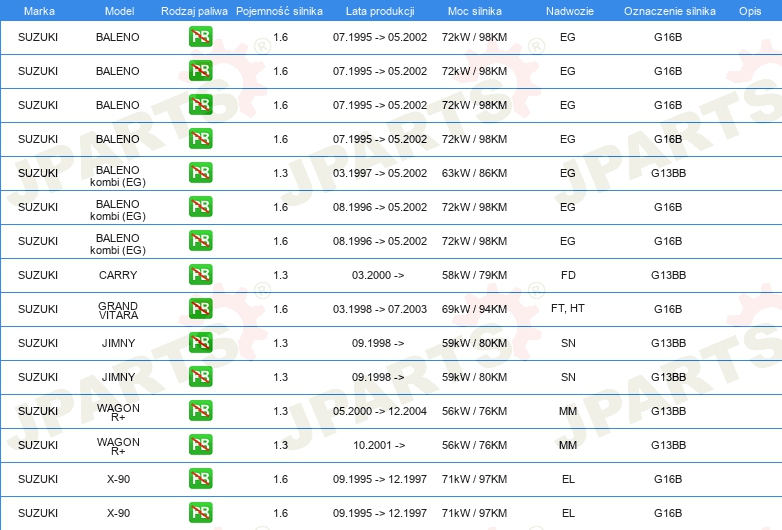Click the fuel icon in the topmost BALENO row
This screenshot has height=530, width=782.
200,37
